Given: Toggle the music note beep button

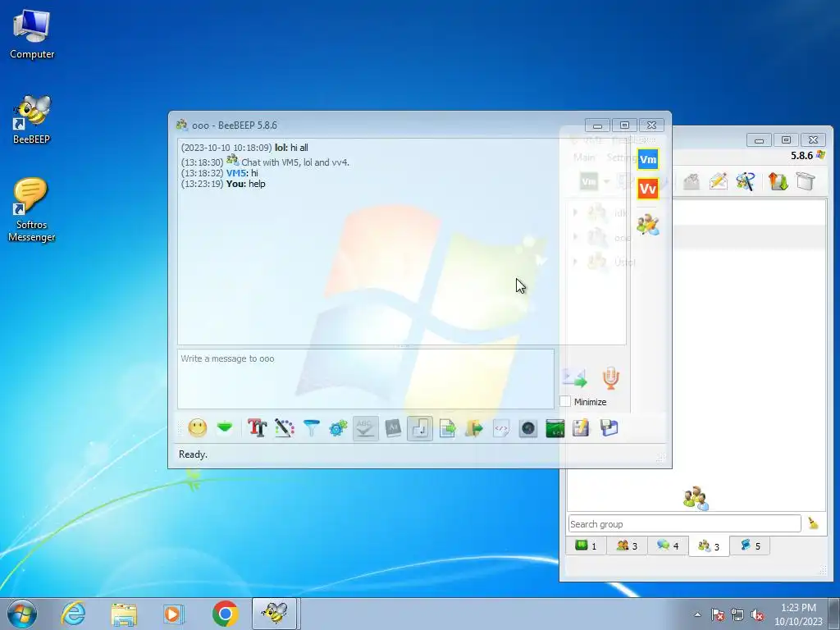Looking at the screenshot, I should (420, 428).
